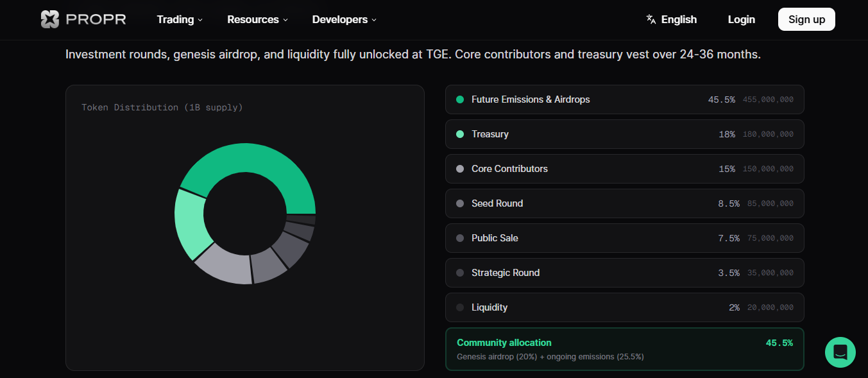This screenshot has height=378, width=868.
Task: Click the Public Sale row label
Action: [x=495, y=238]
